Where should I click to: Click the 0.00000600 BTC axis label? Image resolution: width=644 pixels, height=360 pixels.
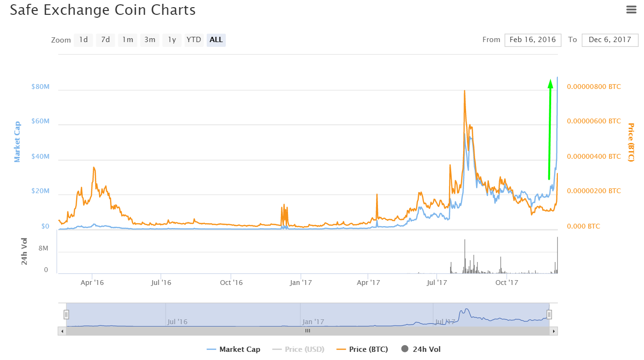(594, 121)
